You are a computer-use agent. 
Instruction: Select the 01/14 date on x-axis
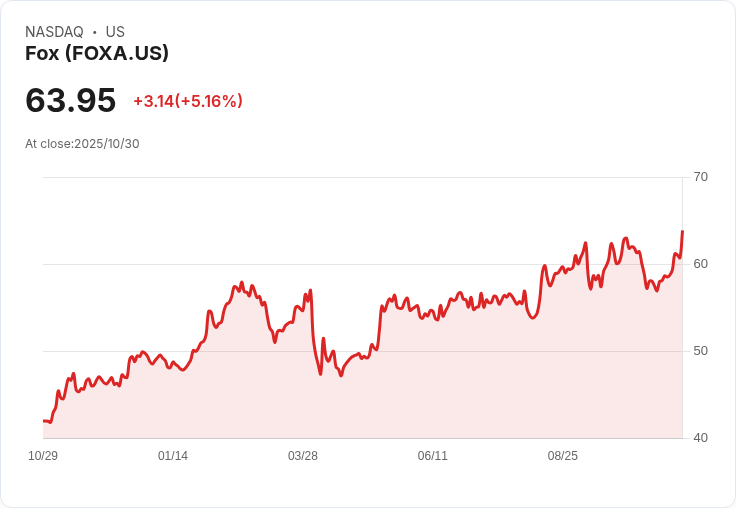(173, 456)
